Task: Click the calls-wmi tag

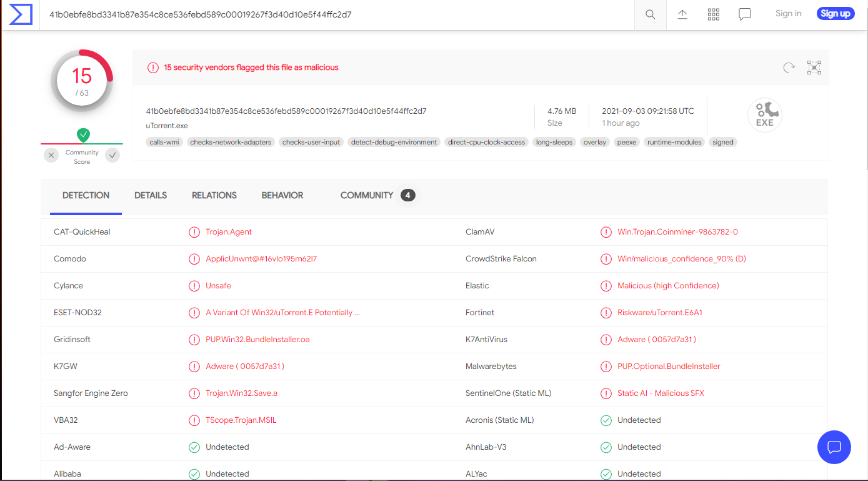Action: (x=165, y=142)
